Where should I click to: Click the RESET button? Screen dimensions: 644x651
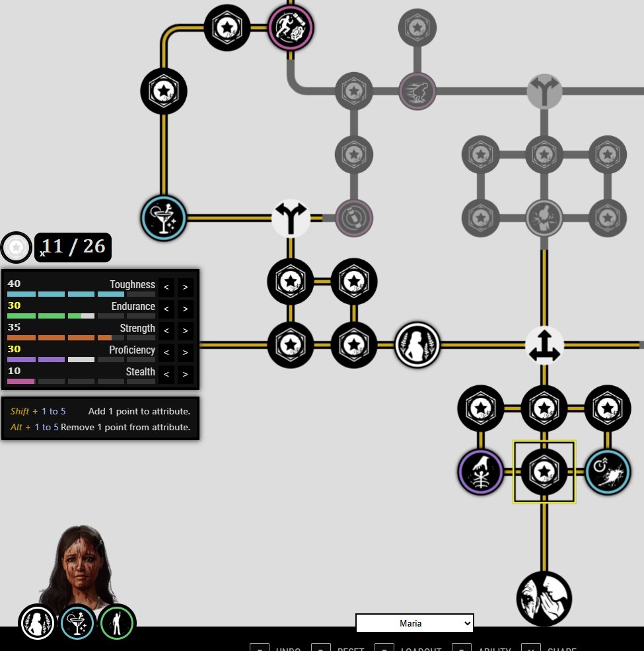350,648
